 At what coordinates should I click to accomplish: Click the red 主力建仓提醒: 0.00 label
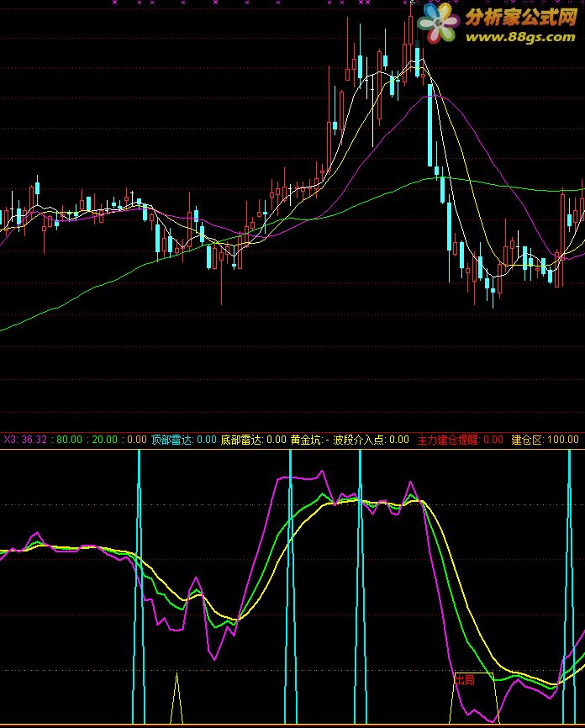tap(460, 439)
